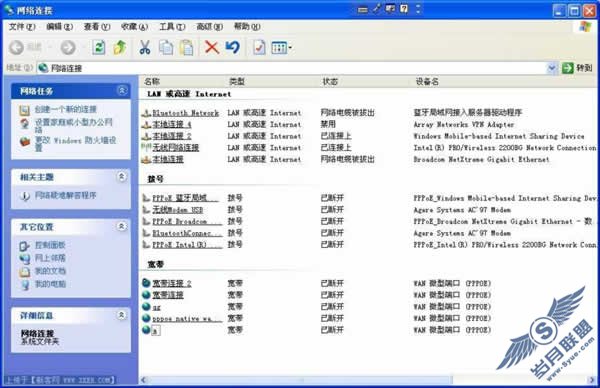Select the Bluetooth Network connection icon

point(146,113)
